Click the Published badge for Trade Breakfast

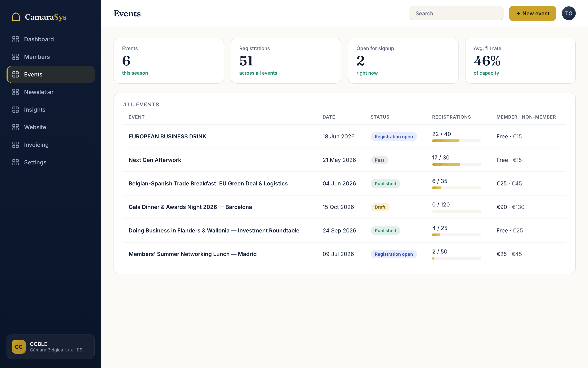coord(385,184)
